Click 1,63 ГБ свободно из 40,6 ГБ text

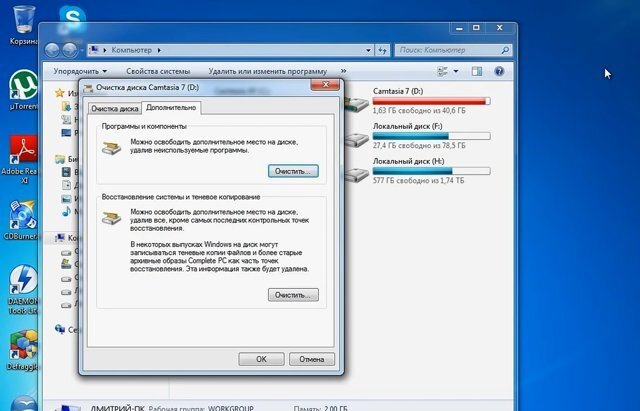(419, 111)
